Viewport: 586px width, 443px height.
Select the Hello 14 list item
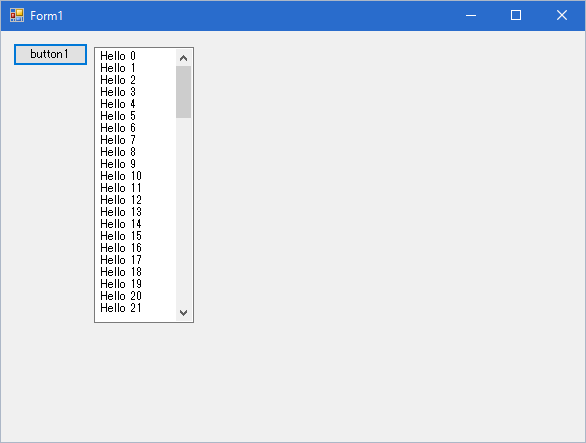tap(136, 224)
